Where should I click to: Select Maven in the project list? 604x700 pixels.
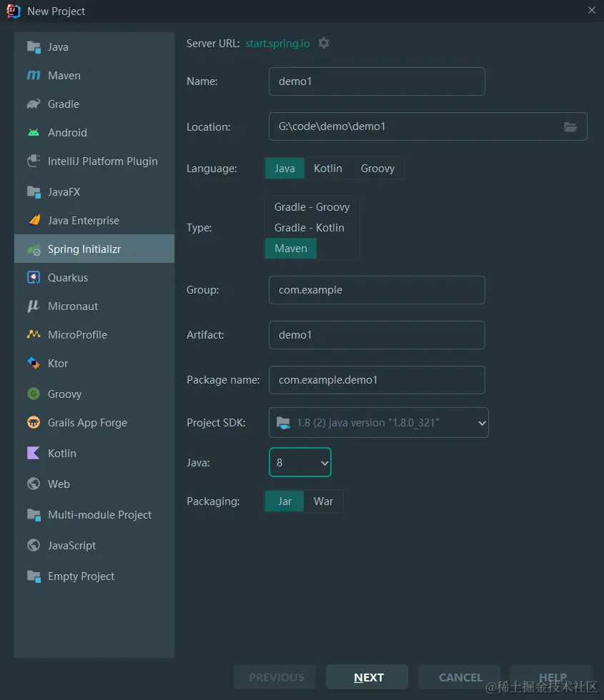click(x=64, y=76)
